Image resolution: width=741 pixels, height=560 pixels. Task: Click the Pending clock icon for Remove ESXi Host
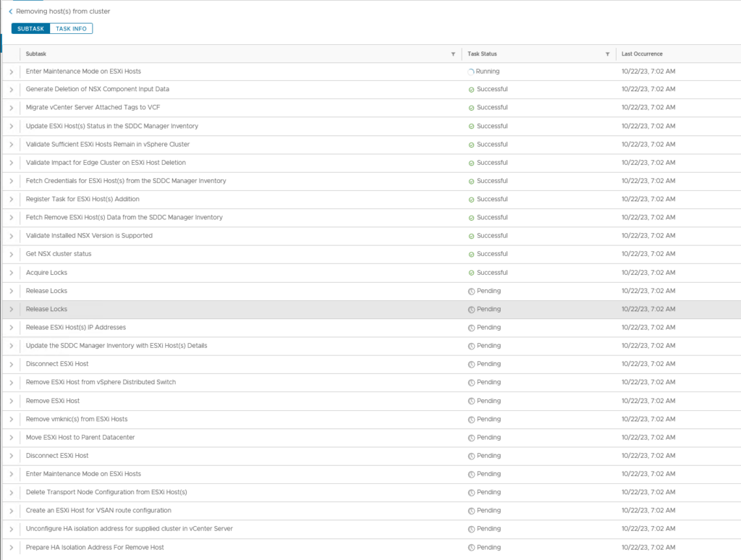point(471,401)
